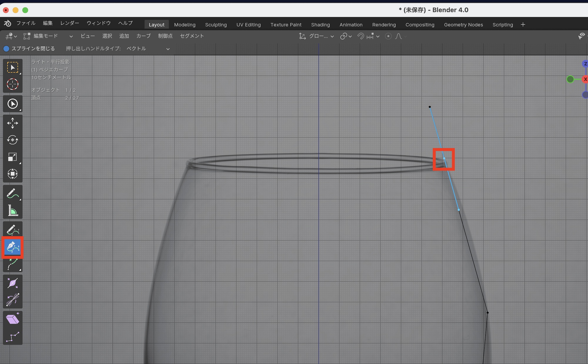
Task: Activate the 3D Cursor tool
Action: pyautogui.click(x=12, y=84)
